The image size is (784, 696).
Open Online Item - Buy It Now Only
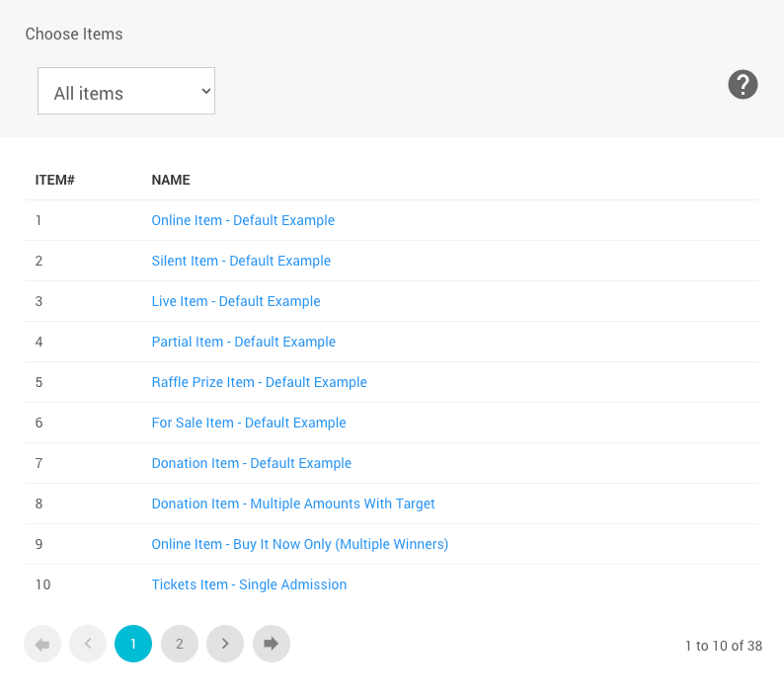pos(300,544)
